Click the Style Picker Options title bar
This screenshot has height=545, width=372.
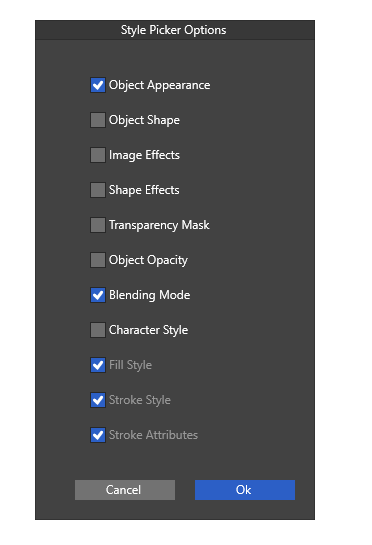click(175, 30)
